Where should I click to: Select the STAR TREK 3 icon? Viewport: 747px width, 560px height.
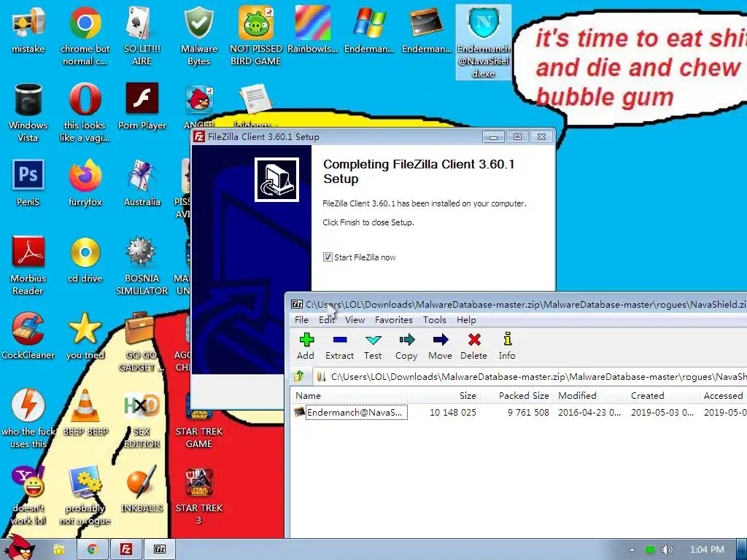(x=198, y=496)
